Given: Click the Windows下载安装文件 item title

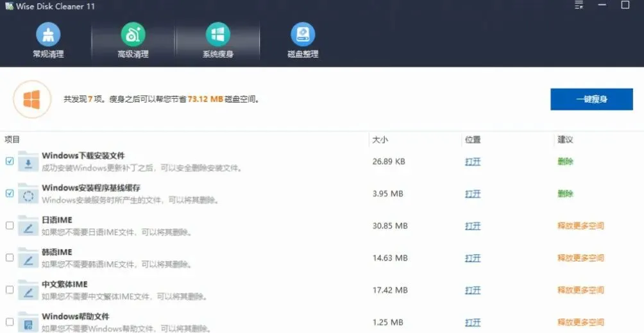Looking at the screenshot, I should 83,156.
